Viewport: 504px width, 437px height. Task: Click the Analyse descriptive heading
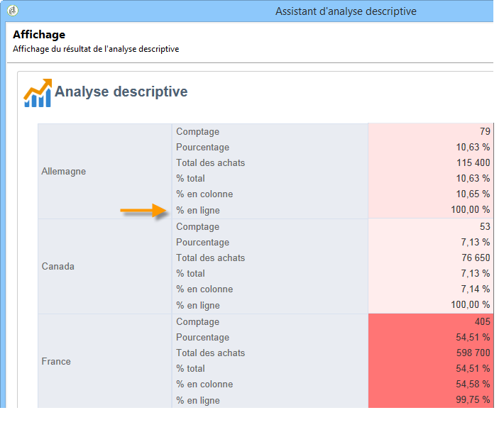coord(121,92)
